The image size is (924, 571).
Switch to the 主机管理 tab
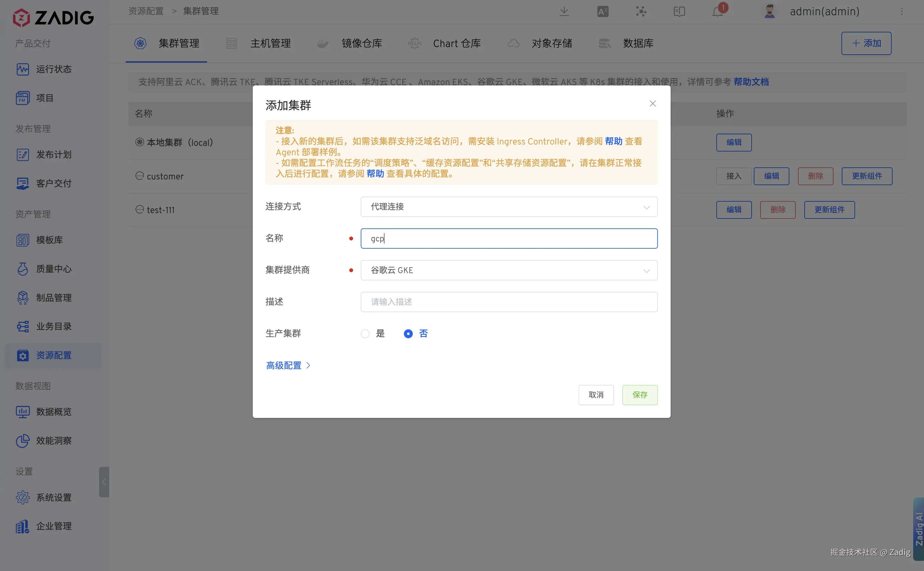point(270,44)
